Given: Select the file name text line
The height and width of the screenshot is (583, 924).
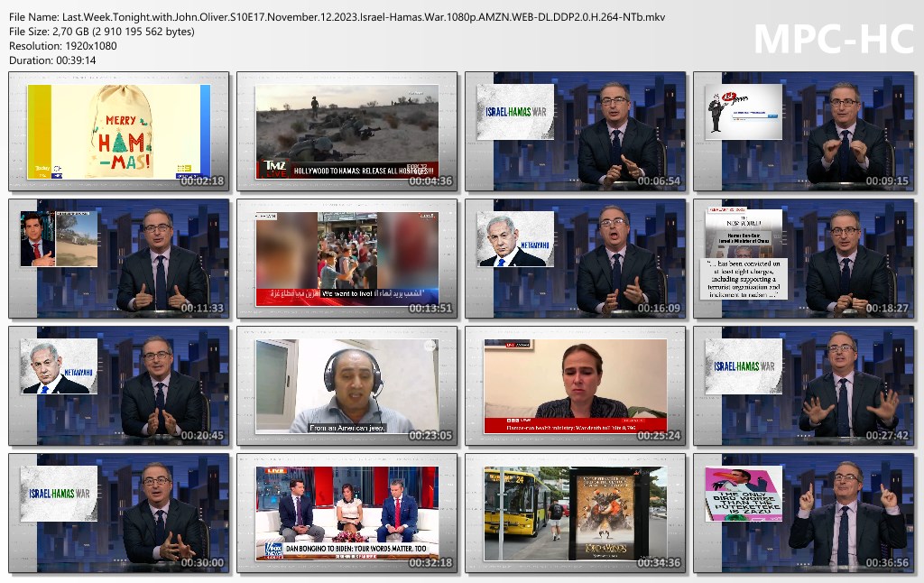Looking at the screenshot, I should pyautogui.click(x=337, y=17).
